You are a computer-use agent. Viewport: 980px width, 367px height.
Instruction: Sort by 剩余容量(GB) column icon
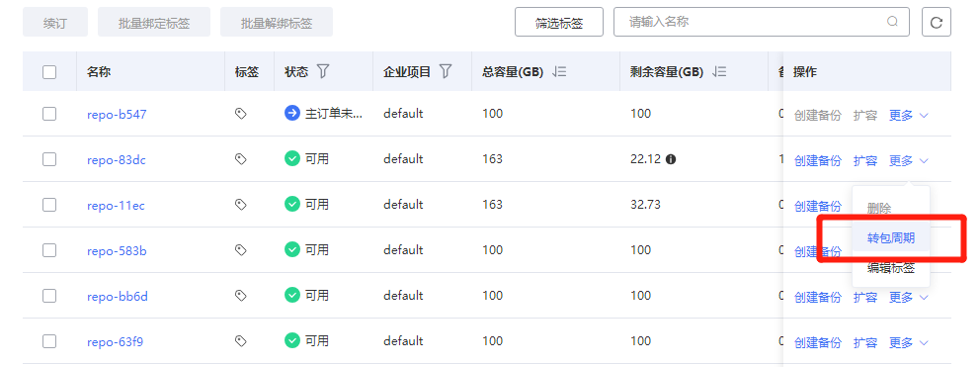(x=719, y=72)
